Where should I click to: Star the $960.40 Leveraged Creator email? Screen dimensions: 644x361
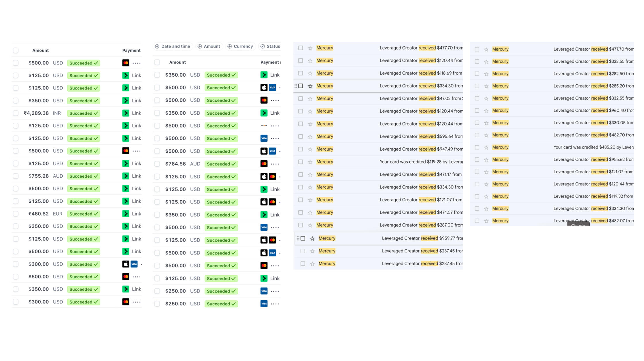coord(486,111)
